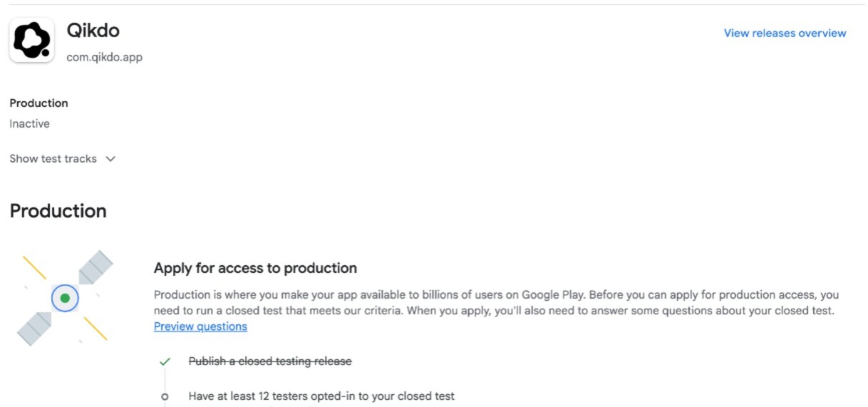
Task: Open the Preview questions link
Action: coord(200,326)
